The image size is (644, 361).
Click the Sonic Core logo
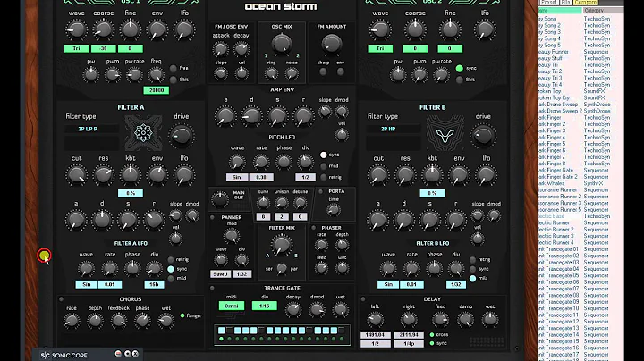[64, 355]
